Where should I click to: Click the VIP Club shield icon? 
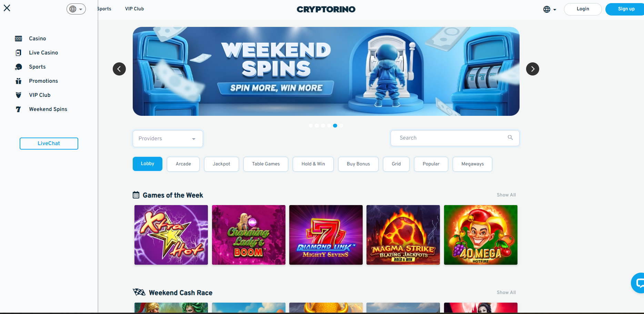tap(19, 95)
